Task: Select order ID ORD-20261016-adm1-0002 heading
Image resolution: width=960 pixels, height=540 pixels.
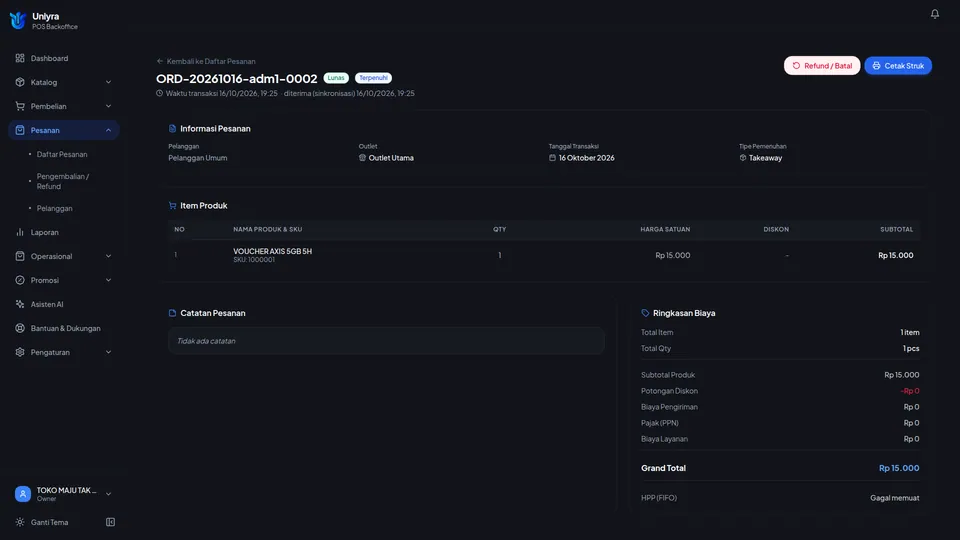Action: 236,78
